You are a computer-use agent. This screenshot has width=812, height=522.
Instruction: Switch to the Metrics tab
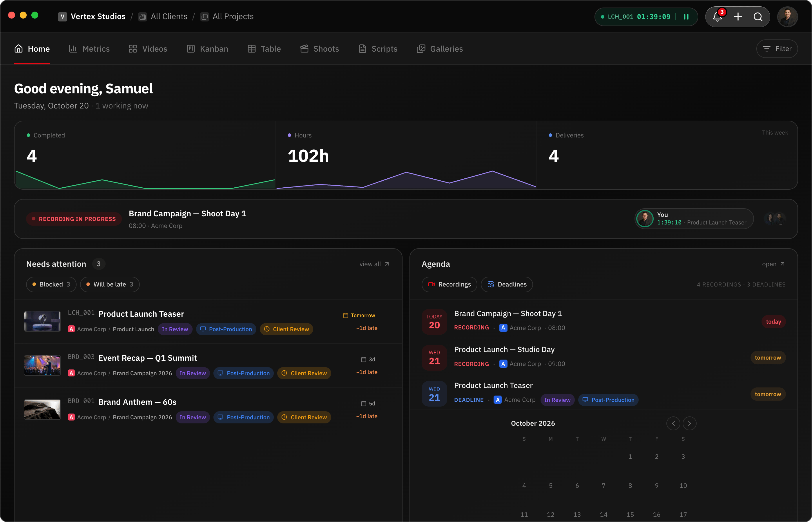click(x=89, y=49)
